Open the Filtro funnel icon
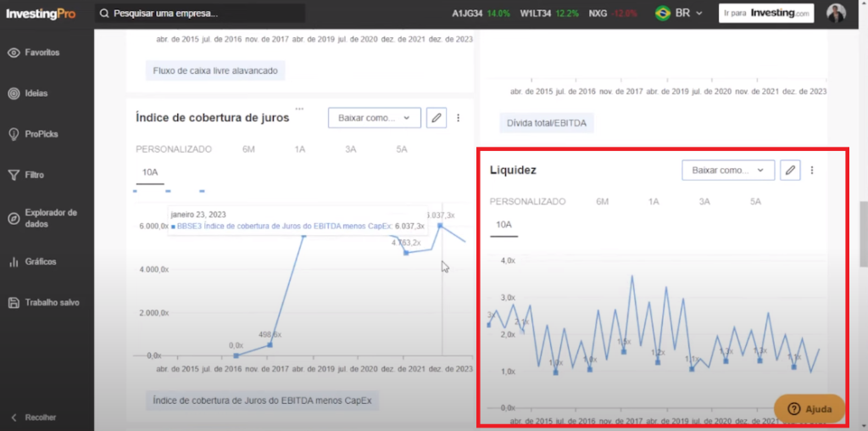 point(14,175)
